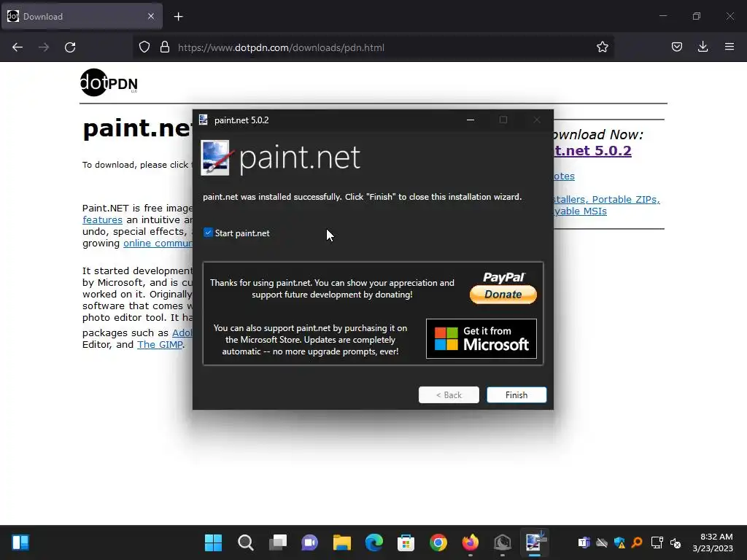The image size is (747, 560).
Task: Open the Firefox downloads panel
Action: pyautogui.click(x=703, y=47)
